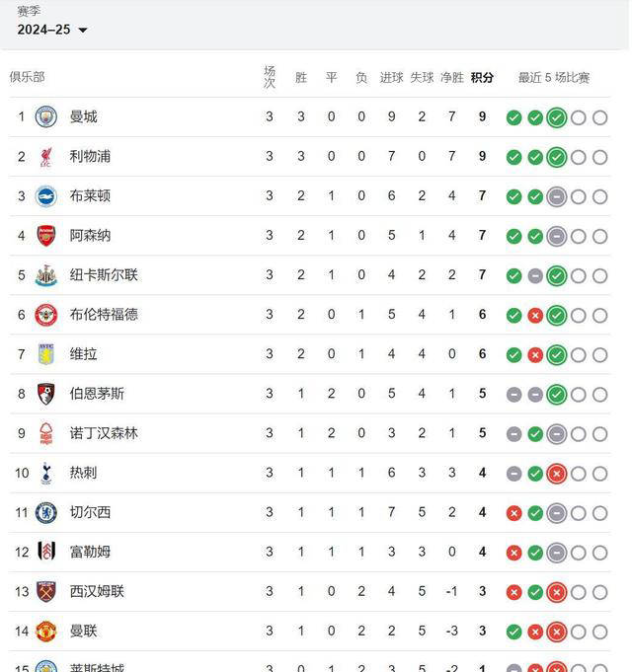The width and height of the screenshot is (632, 672).
Task: Click 布莱顿's highlighted grey draw indicator
Action: pyautogui.click(x=557, y=196)
